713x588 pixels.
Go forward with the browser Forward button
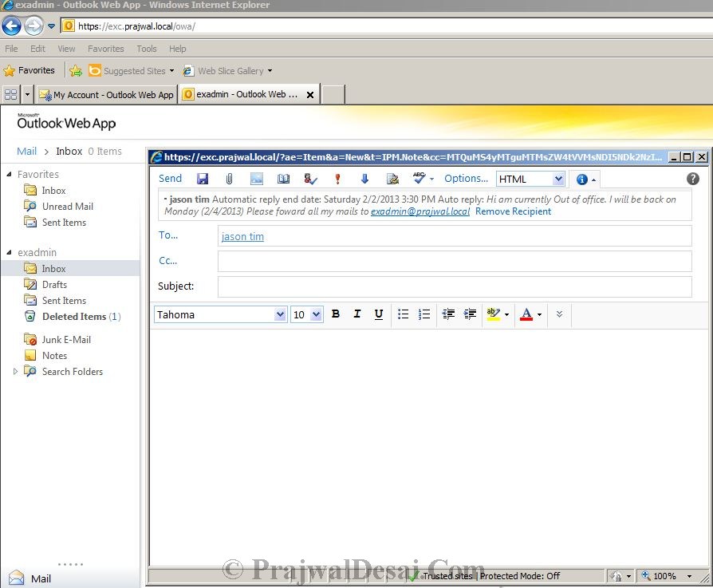point(33,26)
